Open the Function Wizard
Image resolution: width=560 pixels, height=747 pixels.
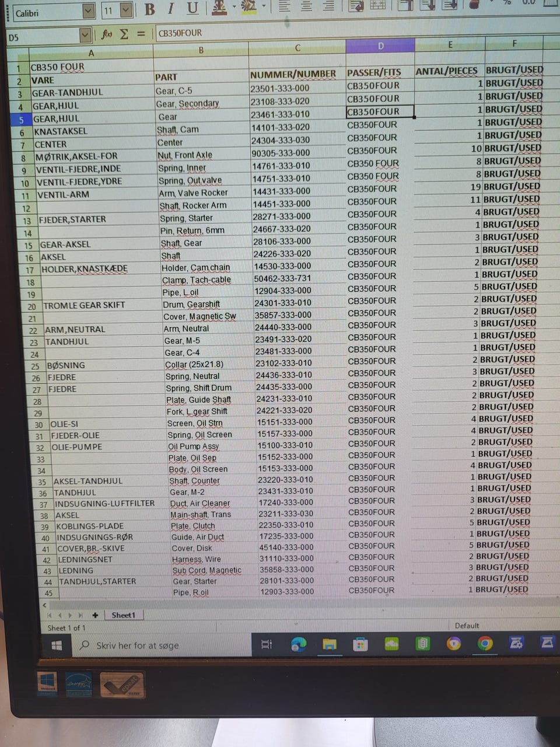107,34
